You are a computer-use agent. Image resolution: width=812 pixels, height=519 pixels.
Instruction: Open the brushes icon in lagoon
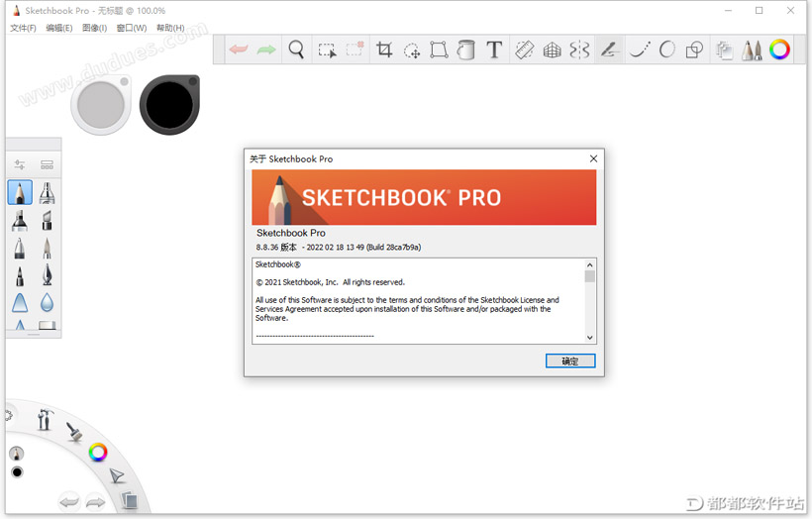click(74, 432)
